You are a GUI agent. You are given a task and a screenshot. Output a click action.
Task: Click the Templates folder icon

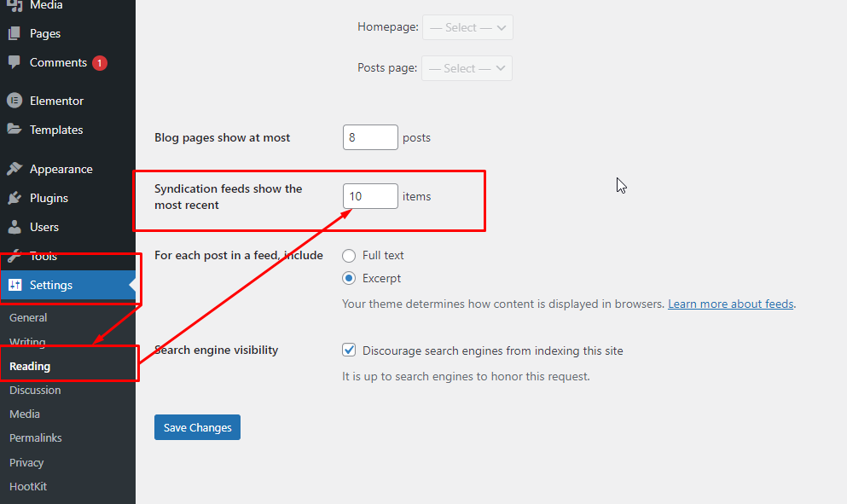tap(15, 129)
